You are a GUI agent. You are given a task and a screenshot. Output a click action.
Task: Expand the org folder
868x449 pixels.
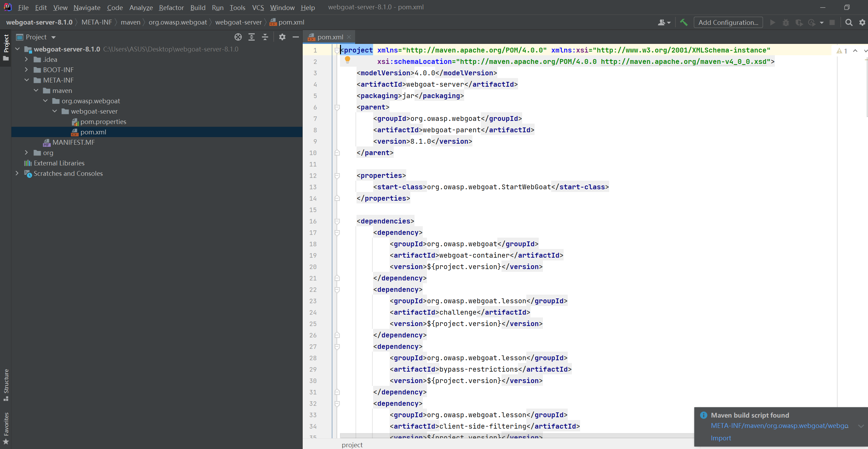(27, 153)
